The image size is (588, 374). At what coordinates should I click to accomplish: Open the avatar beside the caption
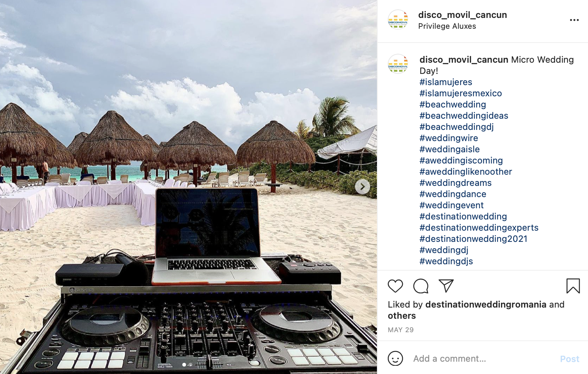click(398, 64)
